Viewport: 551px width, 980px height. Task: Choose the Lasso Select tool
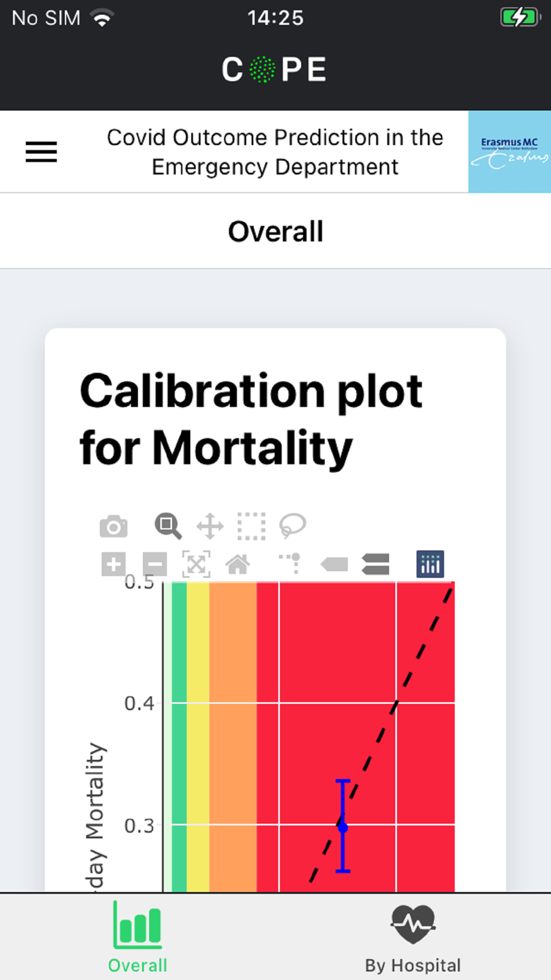point(293,526)
